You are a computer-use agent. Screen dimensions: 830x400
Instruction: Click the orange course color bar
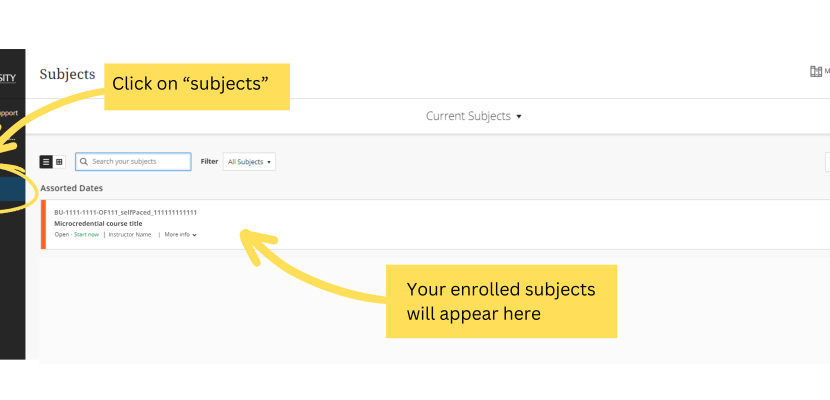click(43, 224)
